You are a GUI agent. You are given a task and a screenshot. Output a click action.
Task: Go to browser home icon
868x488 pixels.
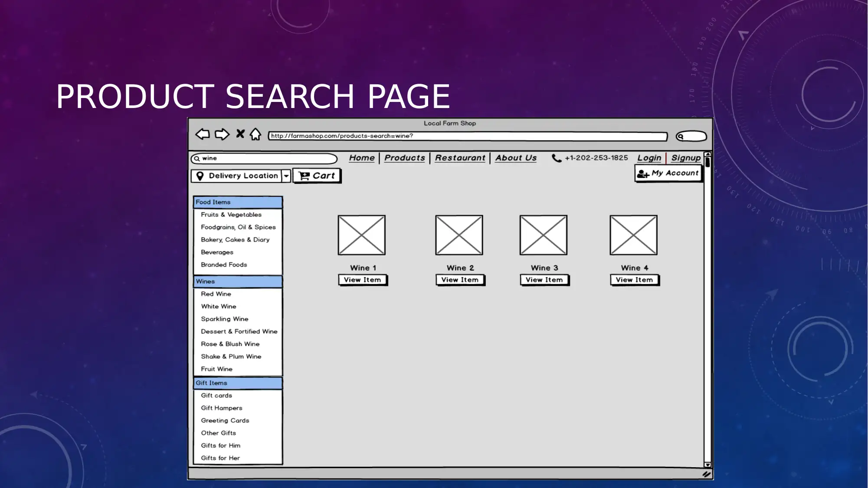tap(255, 134)
